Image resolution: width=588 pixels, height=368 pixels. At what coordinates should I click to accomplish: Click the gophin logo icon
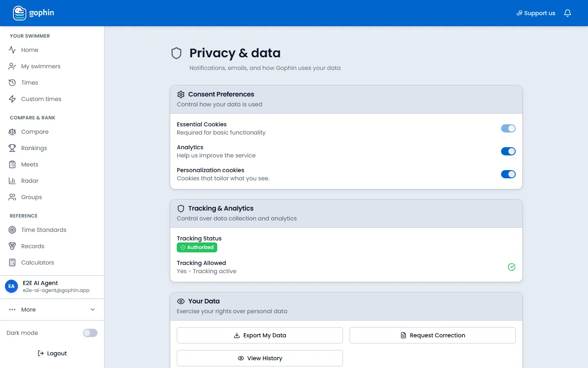coord(19,13)
